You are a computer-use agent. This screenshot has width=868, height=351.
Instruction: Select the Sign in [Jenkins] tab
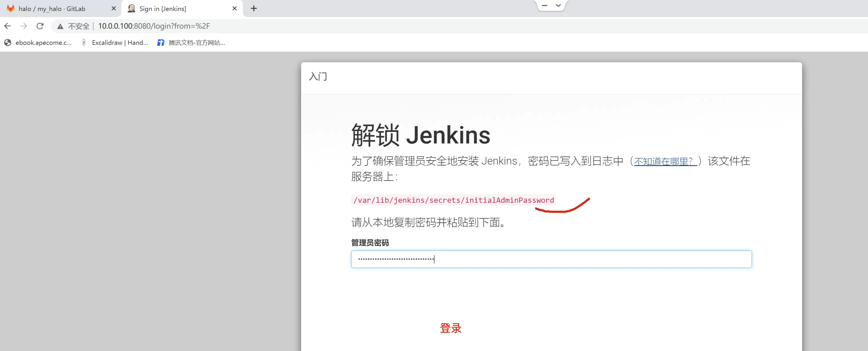pyautogui.click(x=163, y=9)
